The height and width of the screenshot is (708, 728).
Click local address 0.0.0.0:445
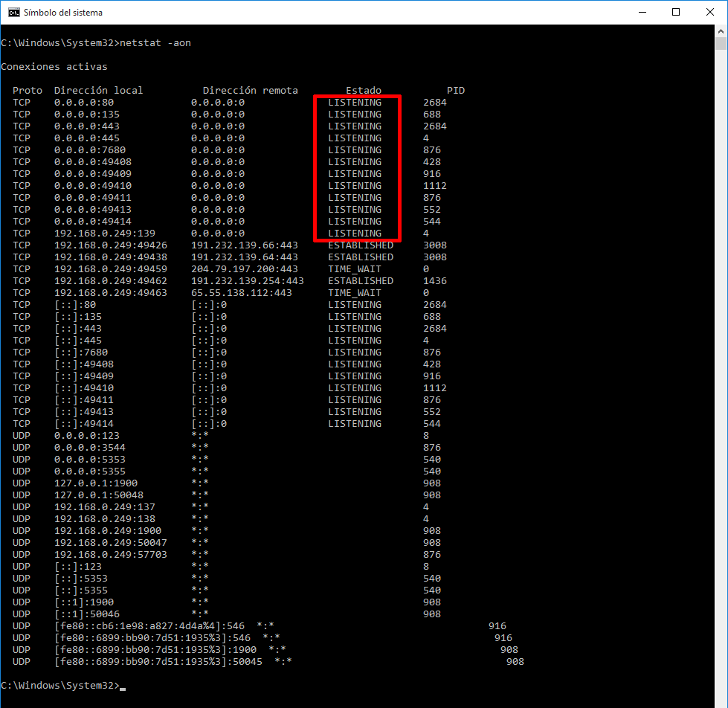87,138
